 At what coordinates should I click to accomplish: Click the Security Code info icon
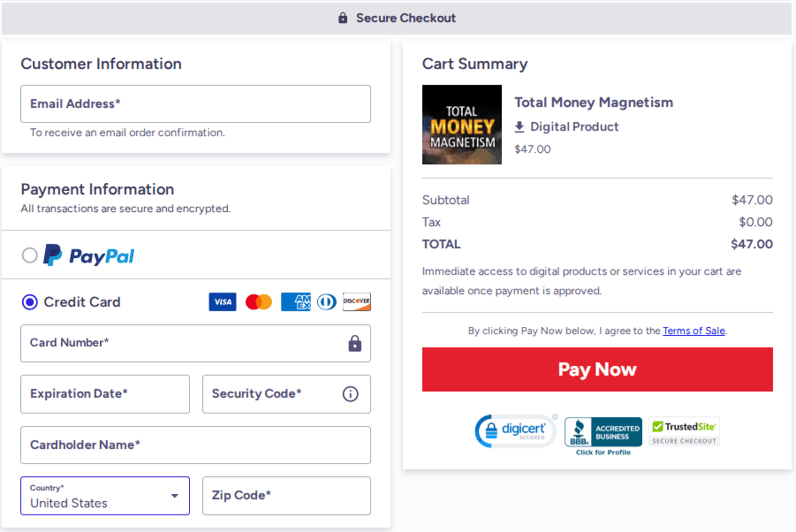[x=352, y=394]
